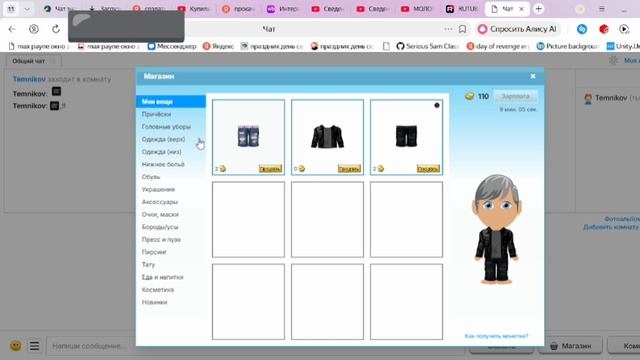
Task: Open the browser main menu icon
Action: [602, 9]
